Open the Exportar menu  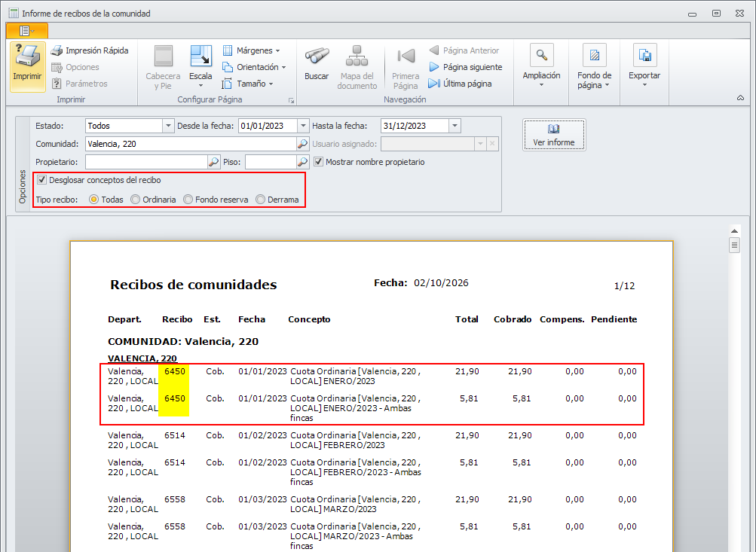click(x=644, y=66)
